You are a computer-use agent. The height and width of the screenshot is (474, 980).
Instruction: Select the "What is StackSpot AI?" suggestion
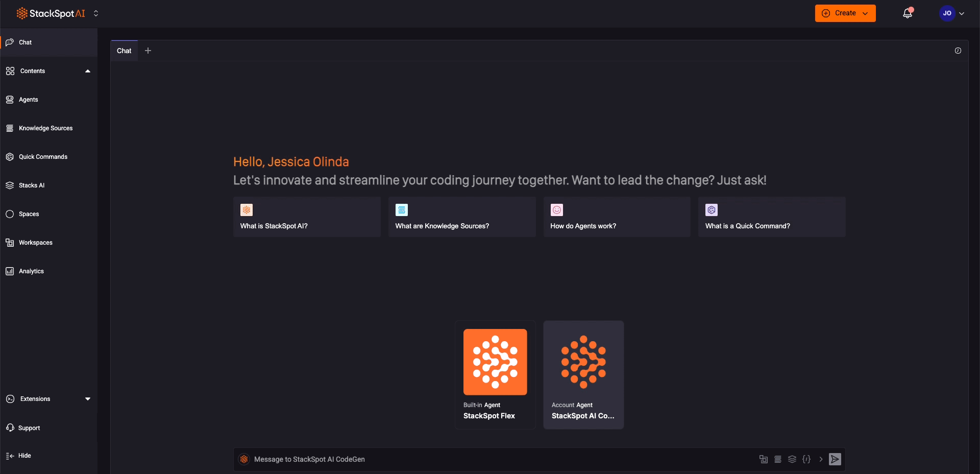(x=307, y=217)
